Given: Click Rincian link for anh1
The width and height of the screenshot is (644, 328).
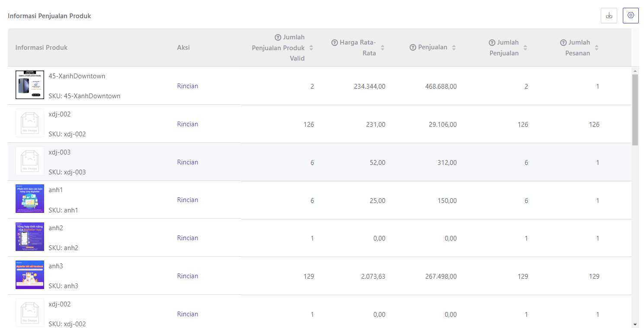Looking at the screenshot, I should (x=188, y=200).
